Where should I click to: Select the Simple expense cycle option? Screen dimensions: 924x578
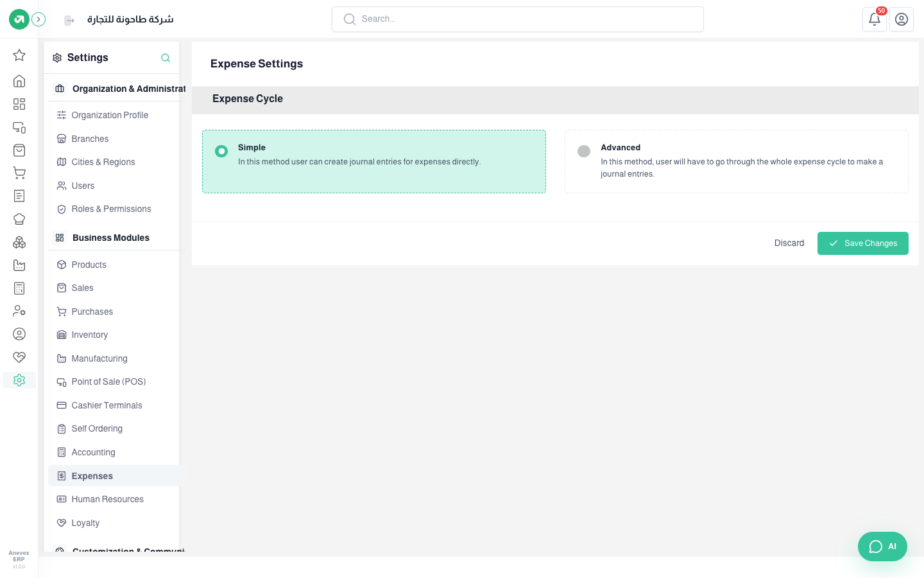point(374,161)
